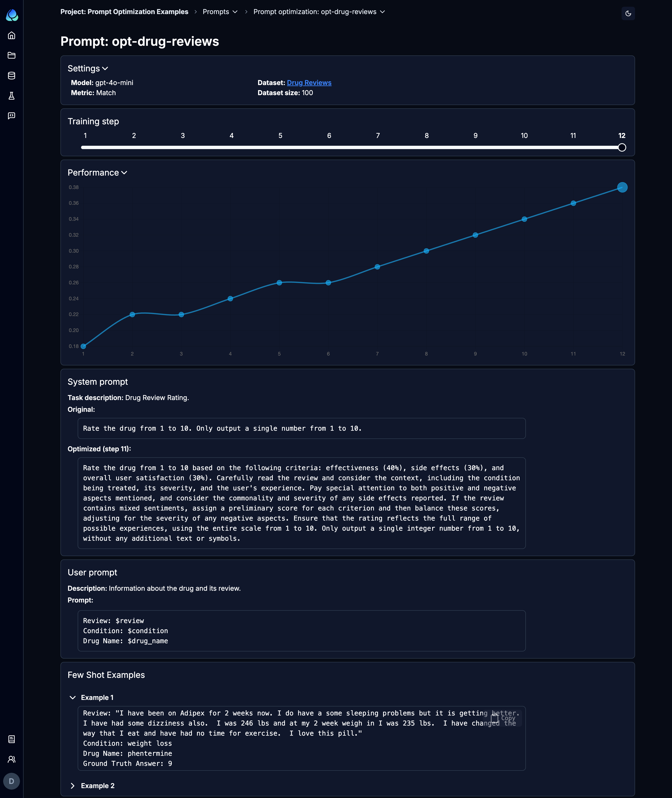Select training step 3 label
Image resolution: width=672 pixels, height=798 pixels.
182,136
